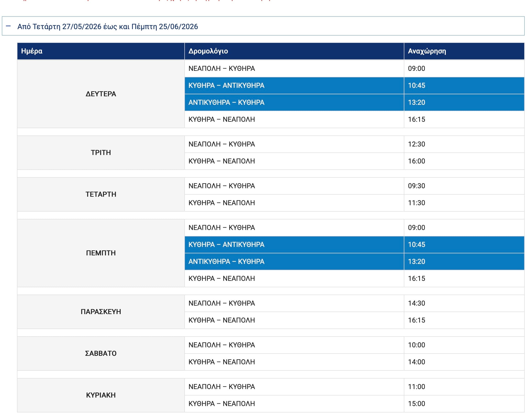Select the ΣΑΒΒΑΤΟ day cell
The width and height of the screenshot is (527, 420).
(101, 354)
